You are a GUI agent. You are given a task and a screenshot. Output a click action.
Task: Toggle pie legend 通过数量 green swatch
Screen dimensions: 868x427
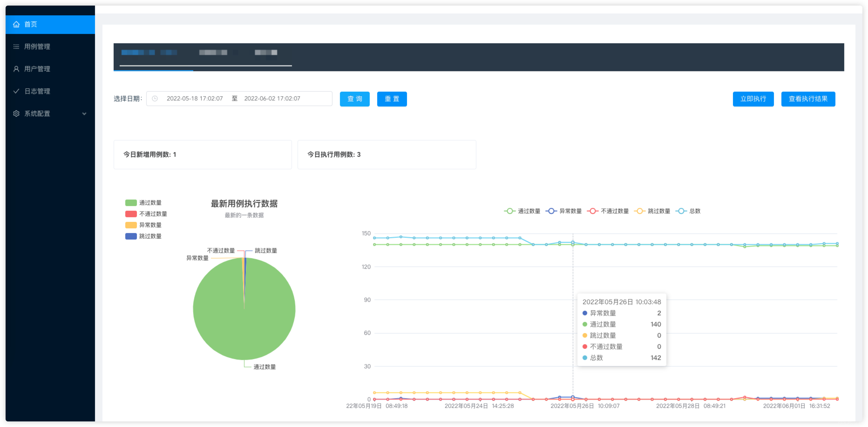click(131, 203)
